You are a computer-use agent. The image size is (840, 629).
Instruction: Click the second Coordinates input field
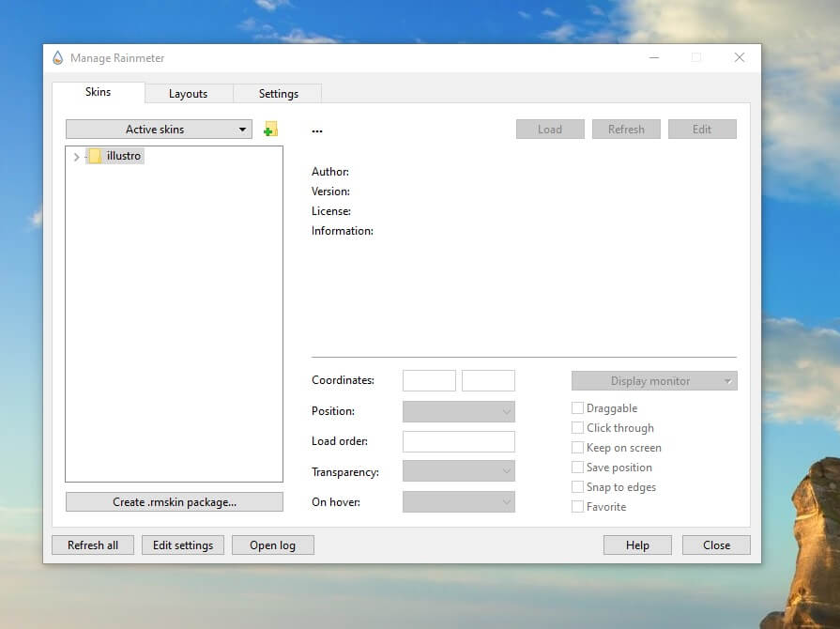(x=488, y=380)
